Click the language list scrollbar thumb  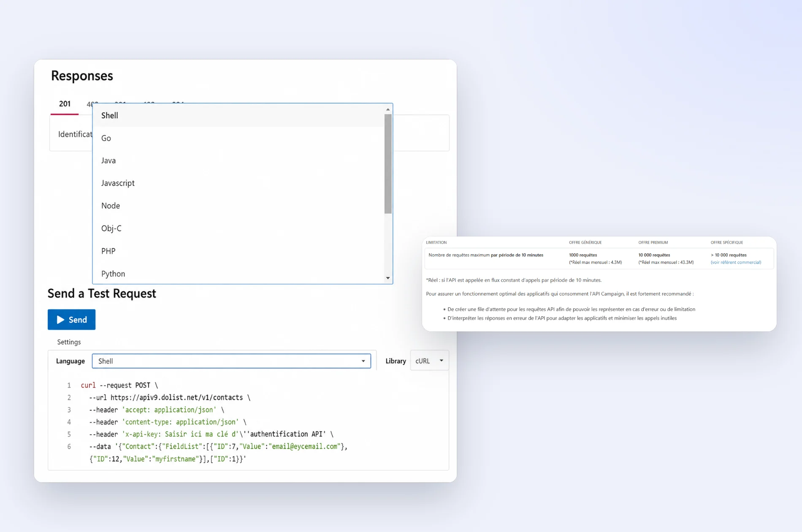coord(388,164)
